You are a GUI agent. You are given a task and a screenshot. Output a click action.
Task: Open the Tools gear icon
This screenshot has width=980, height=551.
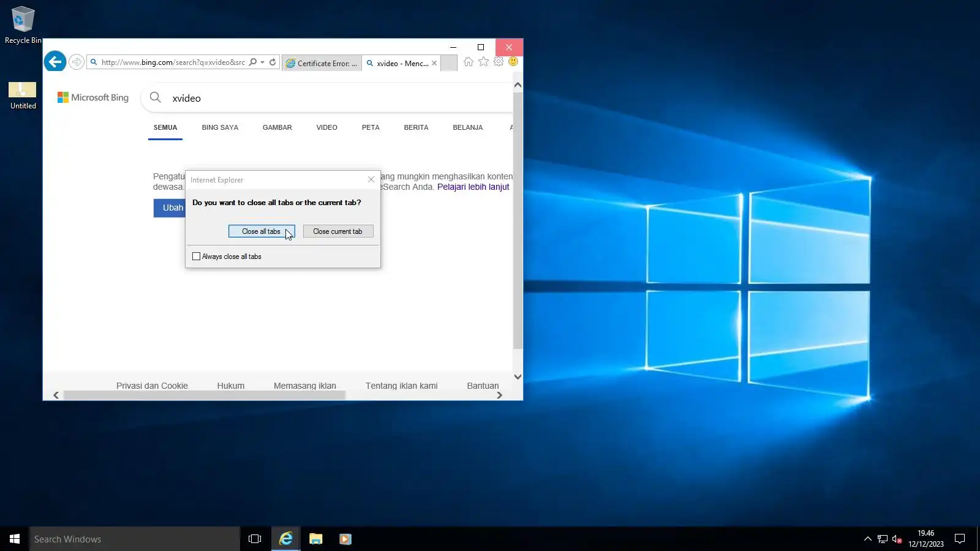pos(499,62)
